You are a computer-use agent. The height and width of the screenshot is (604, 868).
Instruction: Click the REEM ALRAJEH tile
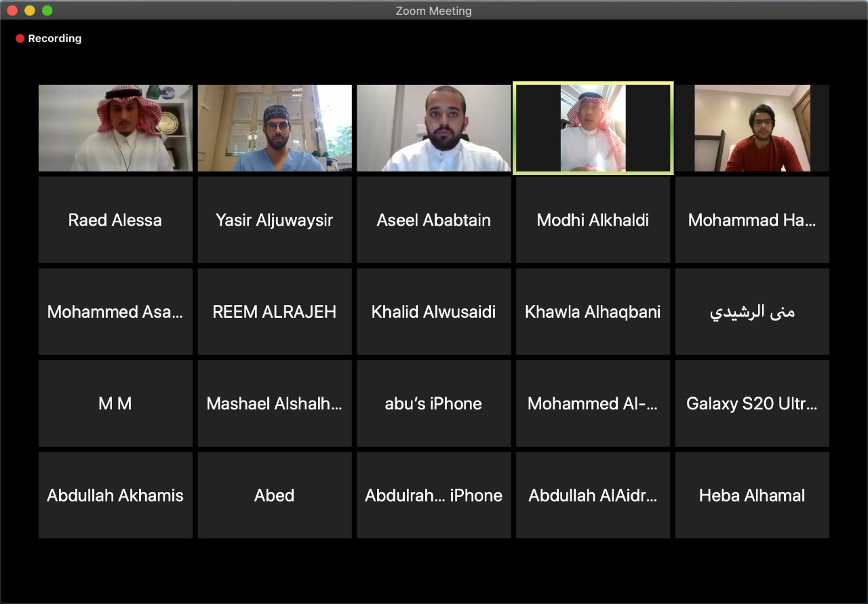tap(275, 312)
